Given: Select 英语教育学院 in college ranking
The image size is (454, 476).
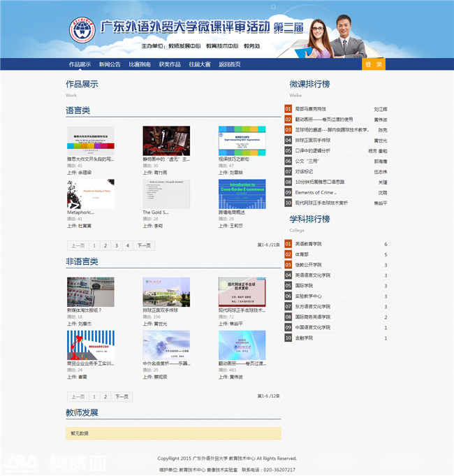Looking at the screenshot, I should click(308, 244).
